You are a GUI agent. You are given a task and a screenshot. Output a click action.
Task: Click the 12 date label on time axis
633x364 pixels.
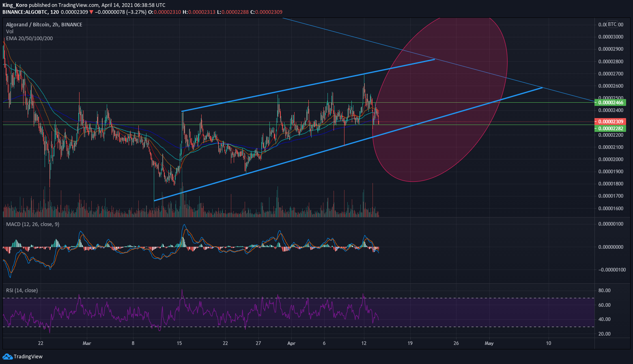click(364, 343)
